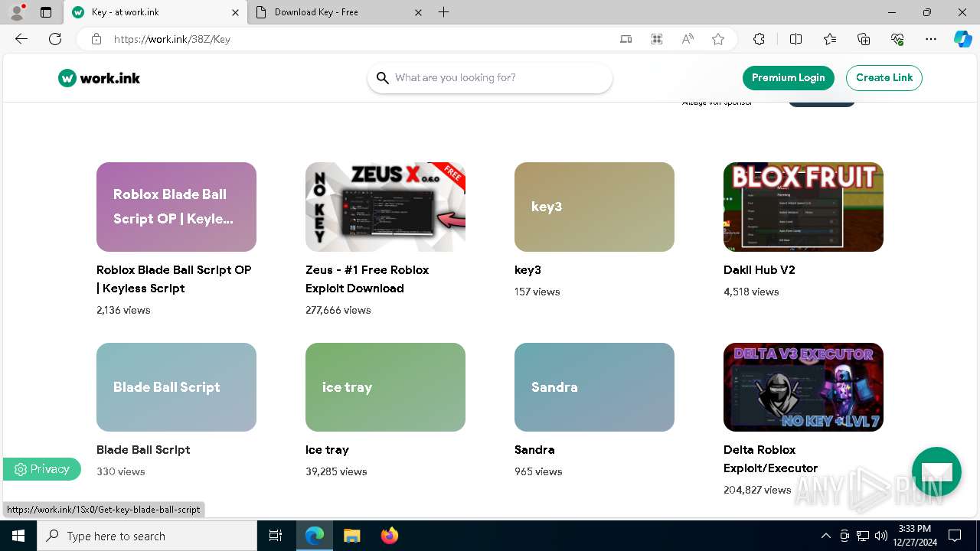
Task: Open a new browser tab
Action: point(444,12)
